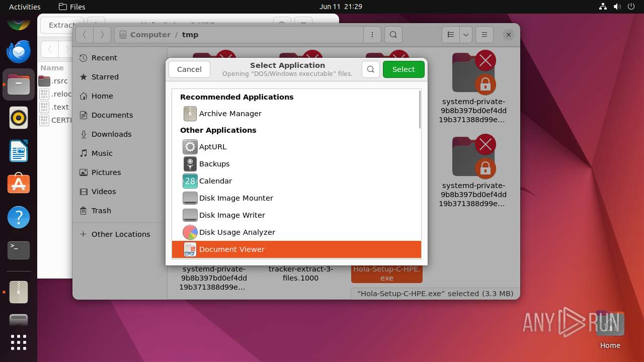
Task: Click Activities in top bar
Action: coord(25,7)
